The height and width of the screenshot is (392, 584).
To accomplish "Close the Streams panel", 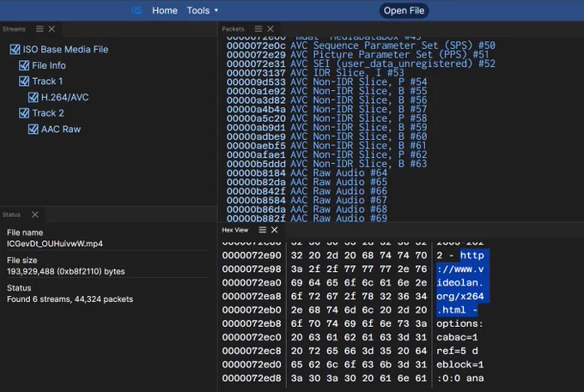I will click(52, 28).
